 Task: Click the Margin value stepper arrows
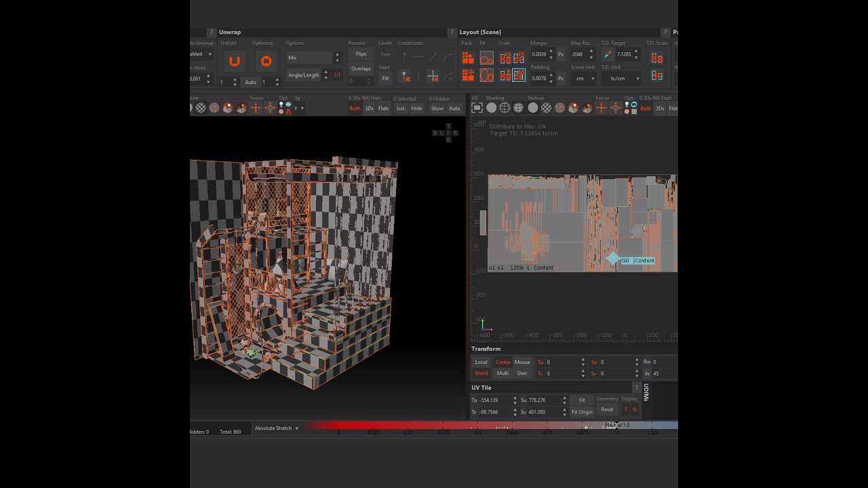pos(551,54)
